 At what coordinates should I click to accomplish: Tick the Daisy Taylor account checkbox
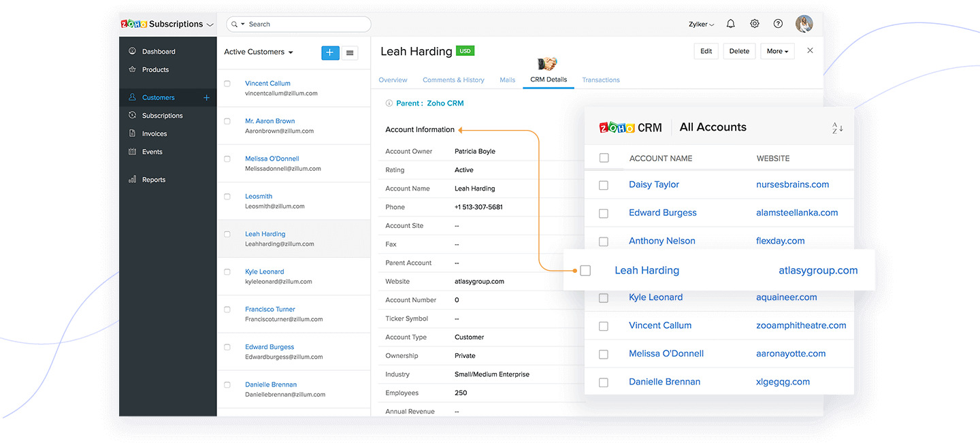coord(604,185)
